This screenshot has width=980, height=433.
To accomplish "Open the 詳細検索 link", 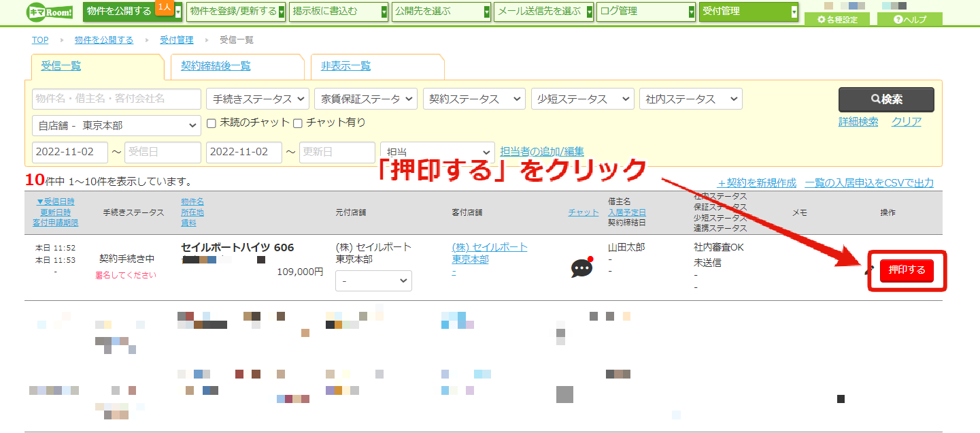I will pyautogui.click(x=858, y=122).
